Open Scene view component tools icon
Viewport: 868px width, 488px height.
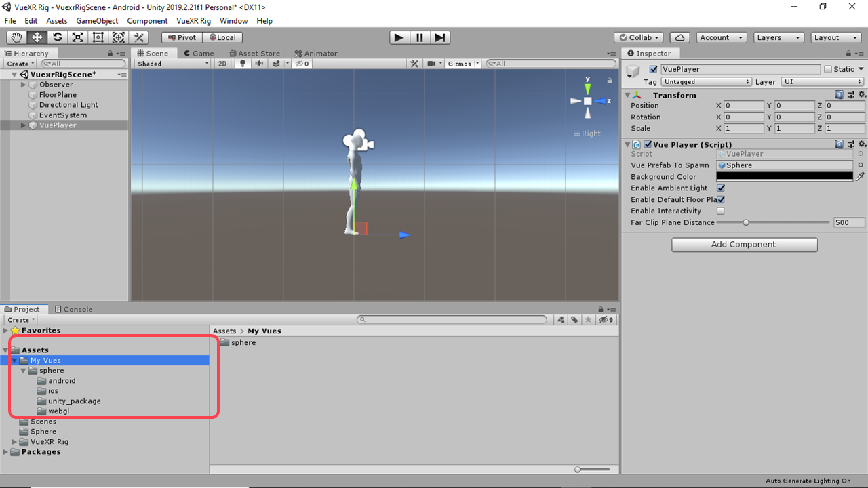[x=414, y=64]
